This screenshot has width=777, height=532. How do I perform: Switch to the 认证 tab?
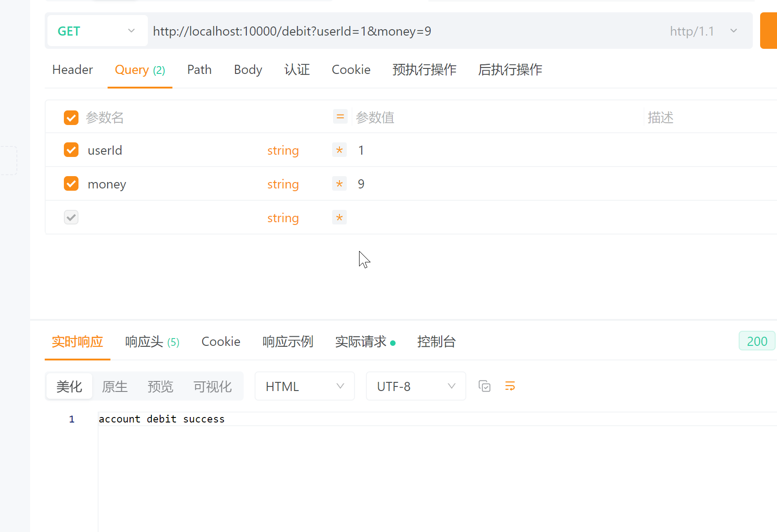pos(297,69)
